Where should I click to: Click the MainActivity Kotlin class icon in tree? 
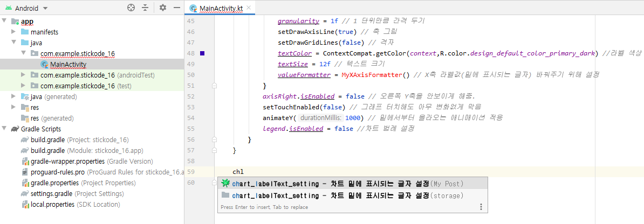(x=44, y=65)
